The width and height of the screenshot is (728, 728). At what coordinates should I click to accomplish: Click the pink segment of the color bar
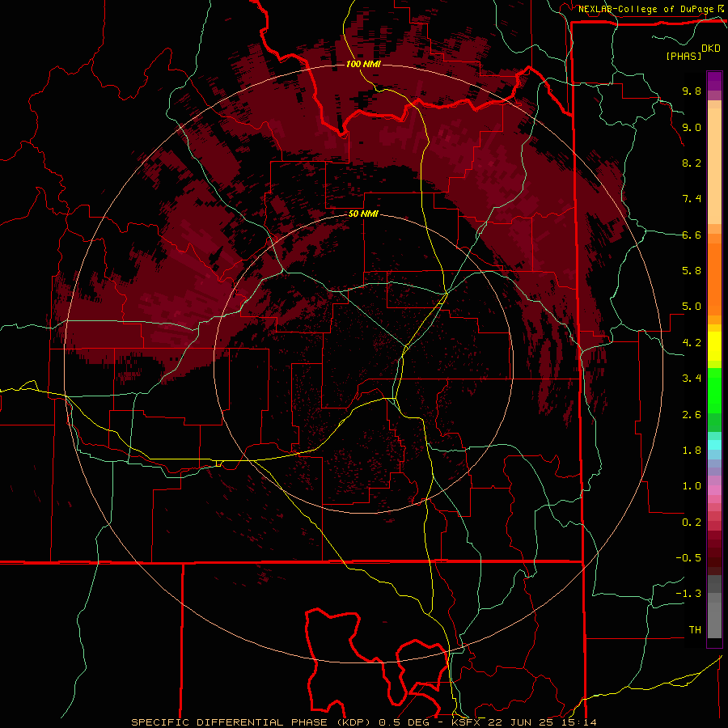(714, 490)
